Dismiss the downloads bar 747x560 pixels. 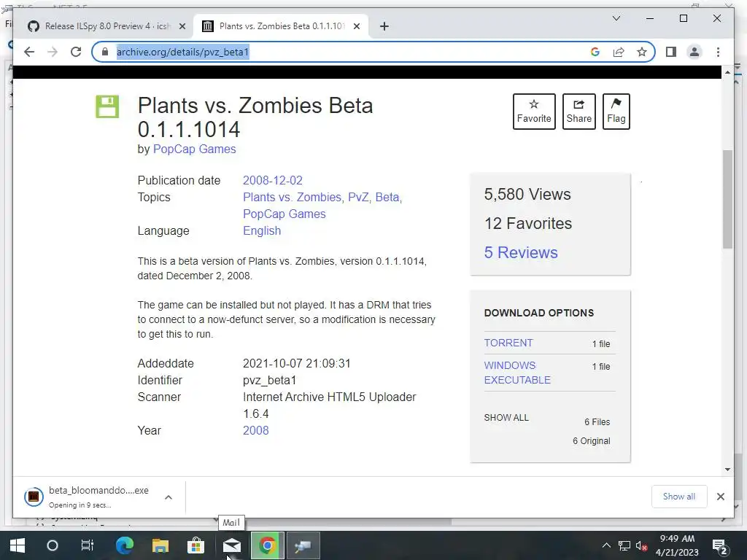point(720,497)
